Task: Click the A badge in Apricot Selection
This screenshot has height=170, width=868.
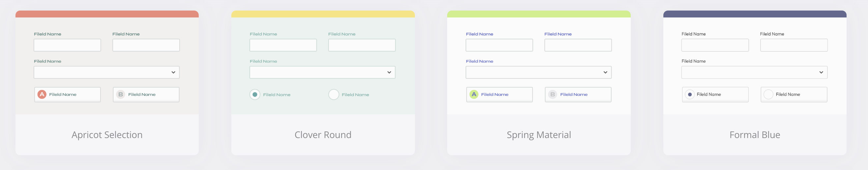Action: (x=42, y=95)
